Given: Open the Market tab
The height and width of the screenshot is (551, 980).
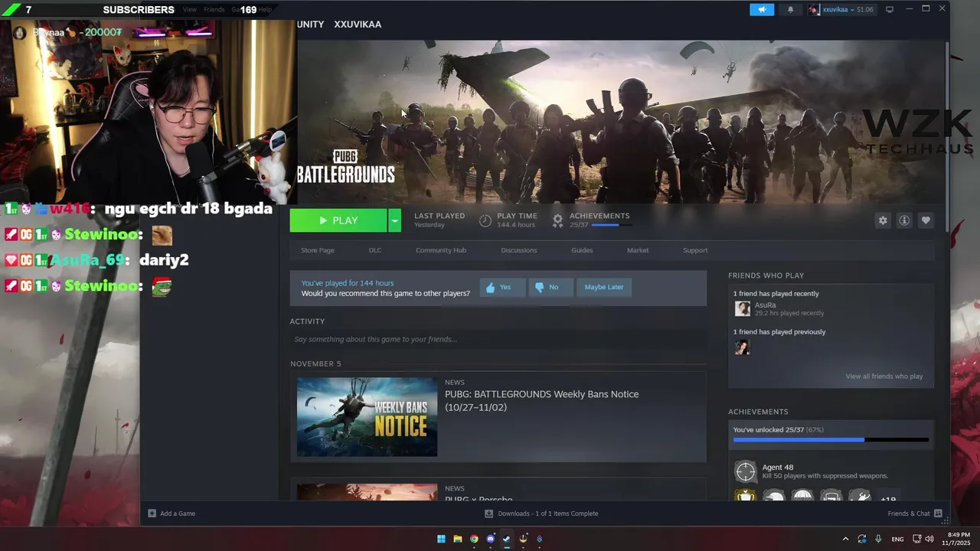Looking at the screenshot, I should 638,250.
